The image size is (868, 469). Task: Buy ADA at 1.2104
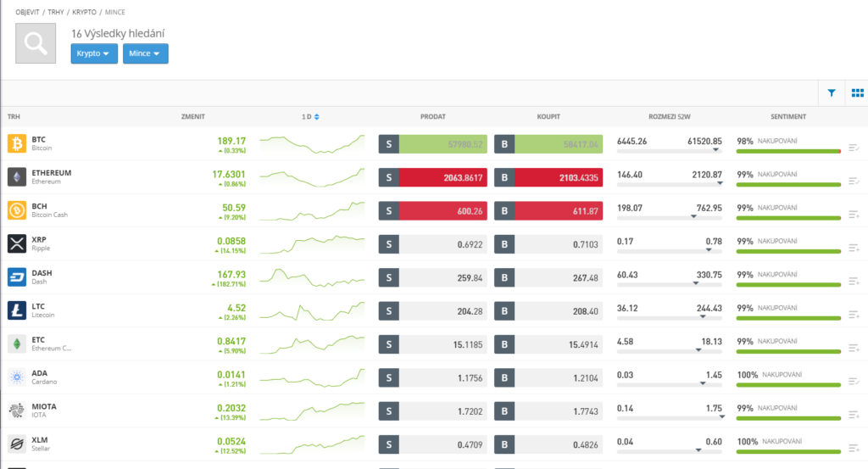548,377
